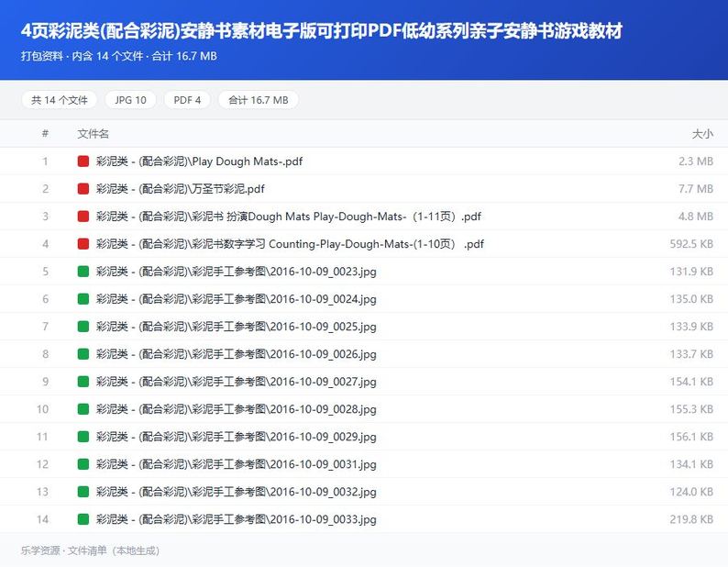Select file name 2016-10-09_0032.jpg

pyautogui.click(x=236, y=492)
